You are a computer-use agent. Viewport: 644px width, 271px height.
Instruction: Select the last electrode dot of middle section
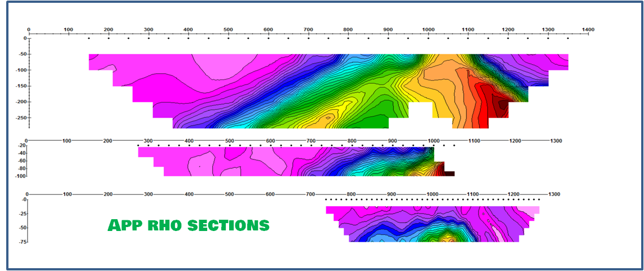tap(454, 145)
